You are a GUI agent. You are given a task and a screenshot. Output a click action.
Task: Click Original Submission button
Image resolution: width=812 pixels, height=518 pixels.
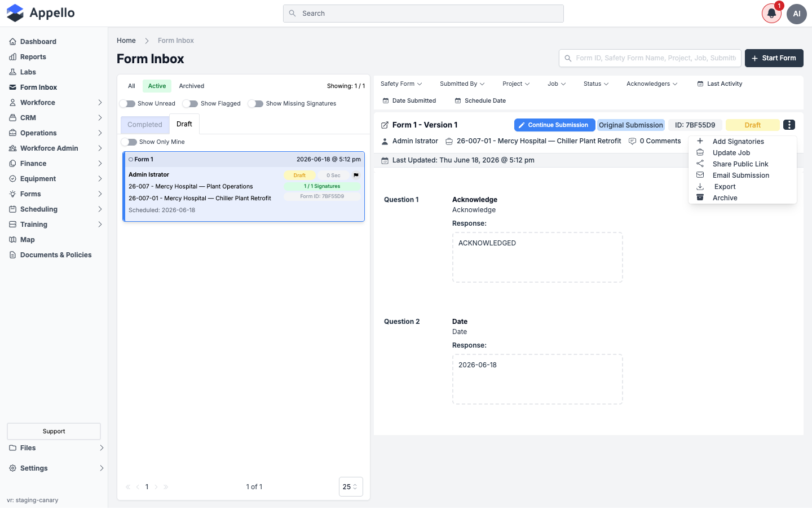(x=631, y=125)
